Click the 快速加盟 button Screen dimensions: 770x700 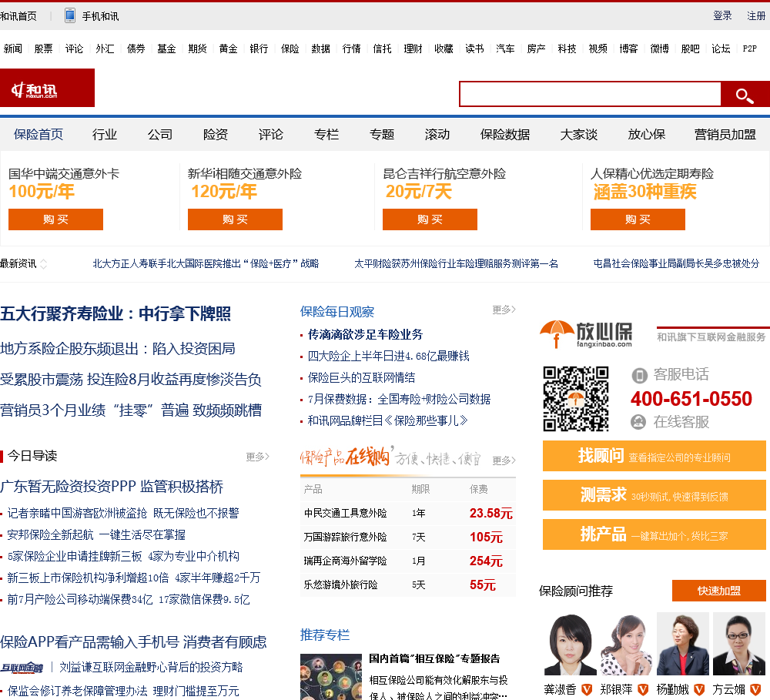719,591
